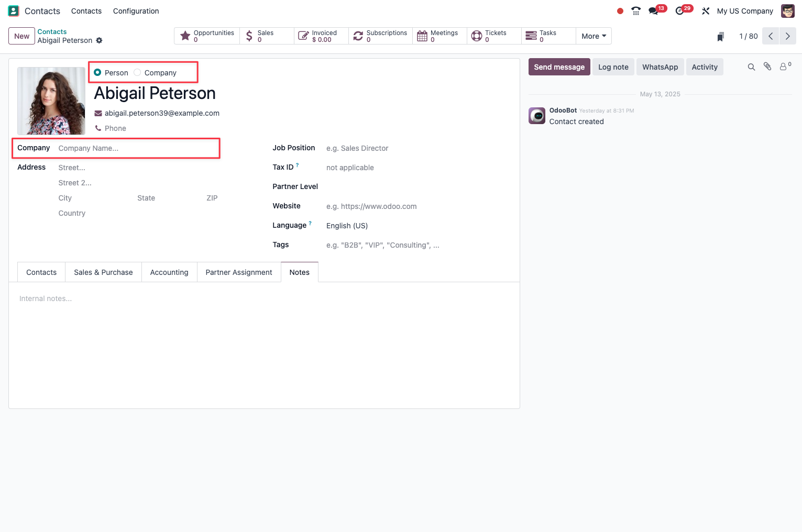802x532 pixels.
Task: Open the Meetings calendar smart button
Action: (440, 36)
